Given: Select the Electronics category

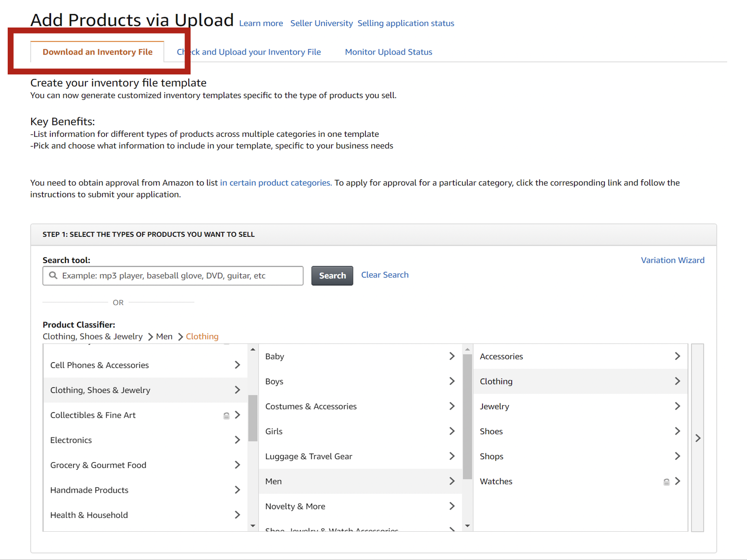Looking at the screenshot, I should (x=145, y=440).
